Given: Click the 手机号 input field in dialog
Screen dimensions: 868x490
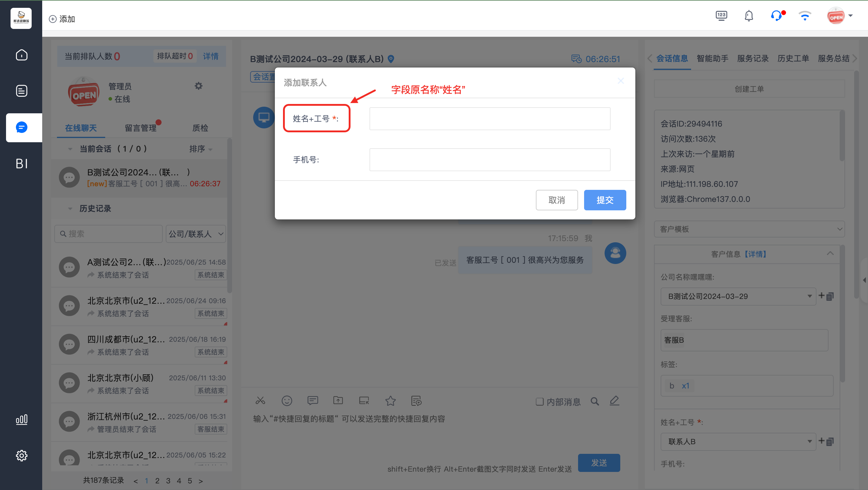Looking at the screenshot, I should pos(490,160).
